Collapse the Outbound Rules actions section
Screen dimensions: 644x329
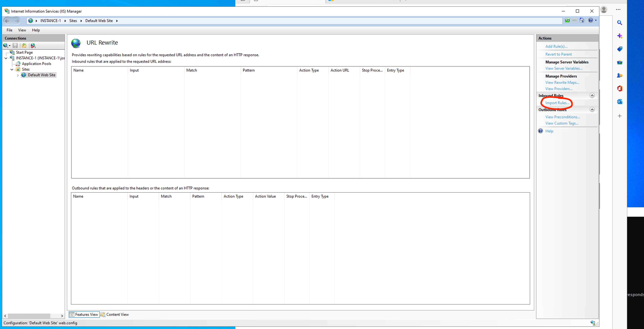pyautogui.click(x=592, y=109)
